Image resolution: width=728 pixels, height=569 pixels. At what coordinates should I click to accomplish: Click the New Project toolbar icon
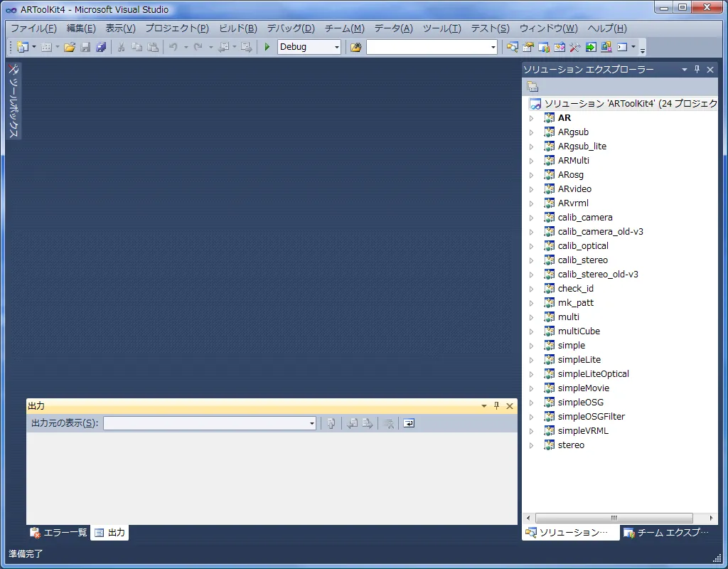coord(22,47)
